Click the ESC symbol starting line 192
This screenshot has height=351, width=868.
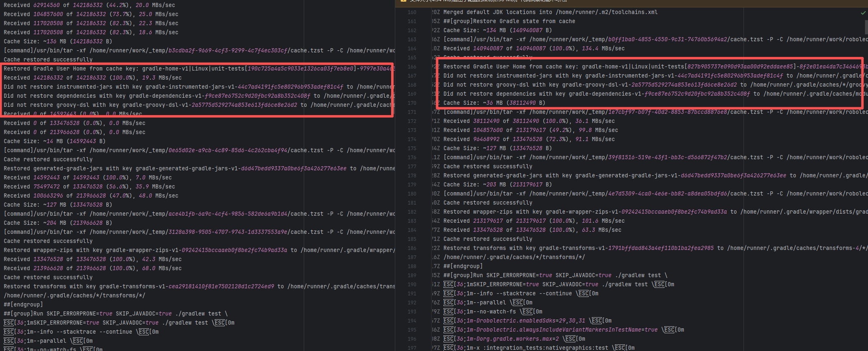click(x=448, y=303)
